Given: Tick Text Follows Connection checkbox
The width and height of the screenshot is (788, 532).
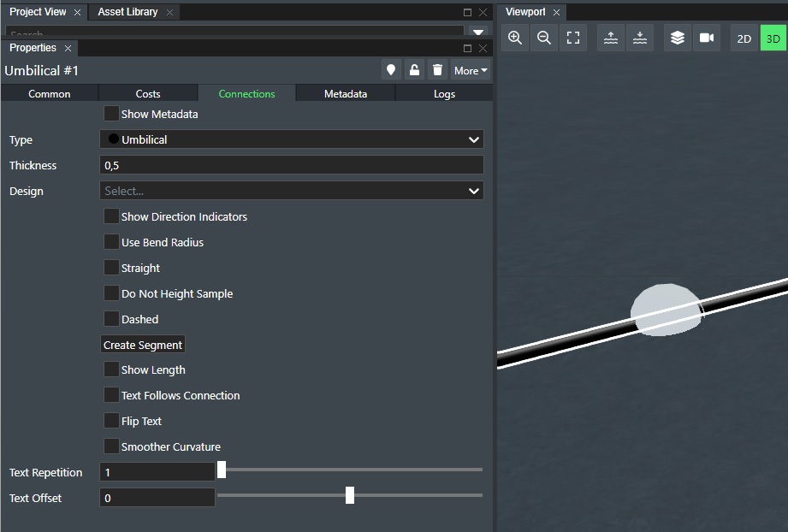Looking at the screenshot, I should coord(111,395).
